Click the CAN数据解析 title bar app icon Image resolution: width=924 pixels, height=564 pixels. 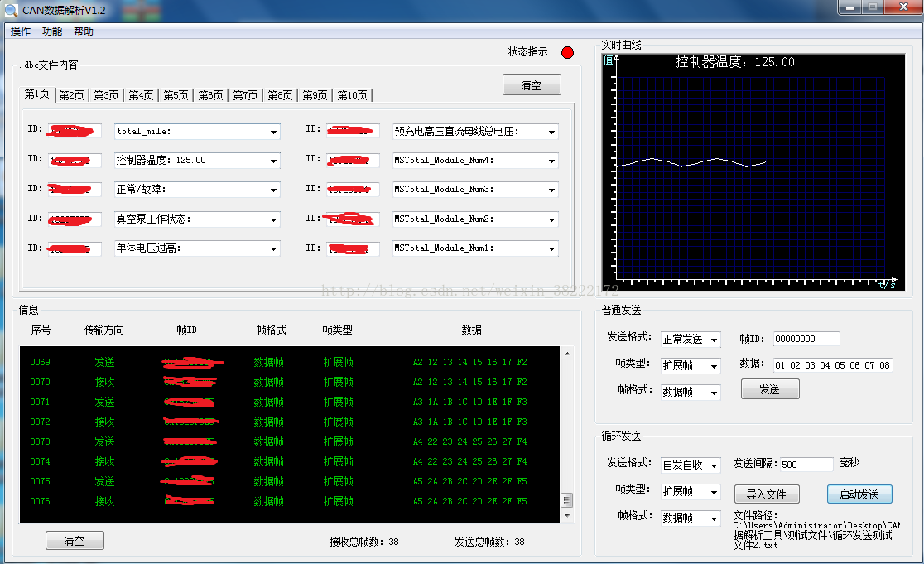pyautogui.click(x=12, y=10)
